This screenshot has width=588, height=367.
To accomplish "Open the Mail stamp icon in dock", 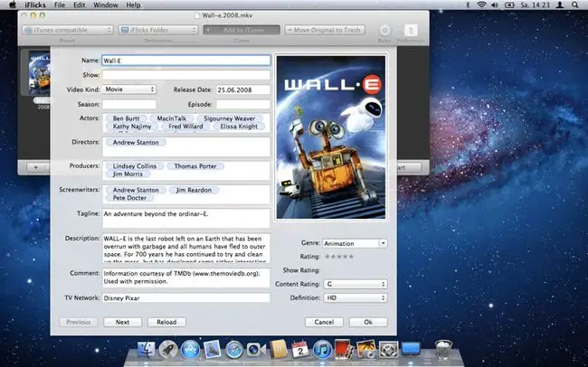I will 213,350.
